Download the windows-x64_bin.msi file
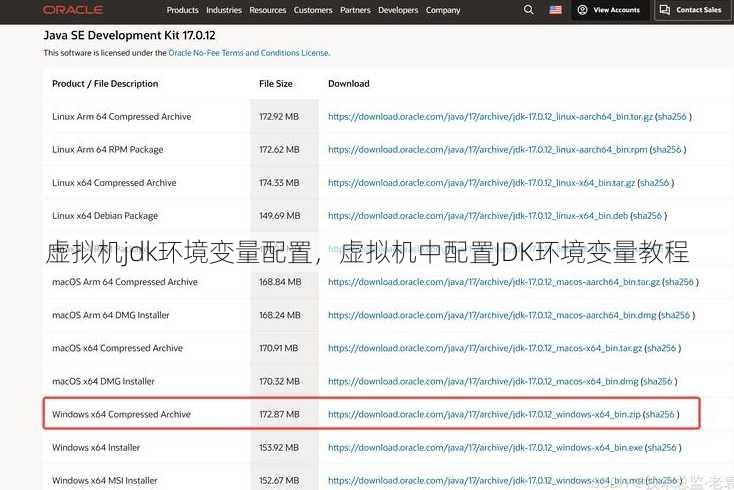Image resolution: width=734 pixels, height=490 pixels. 486,481
